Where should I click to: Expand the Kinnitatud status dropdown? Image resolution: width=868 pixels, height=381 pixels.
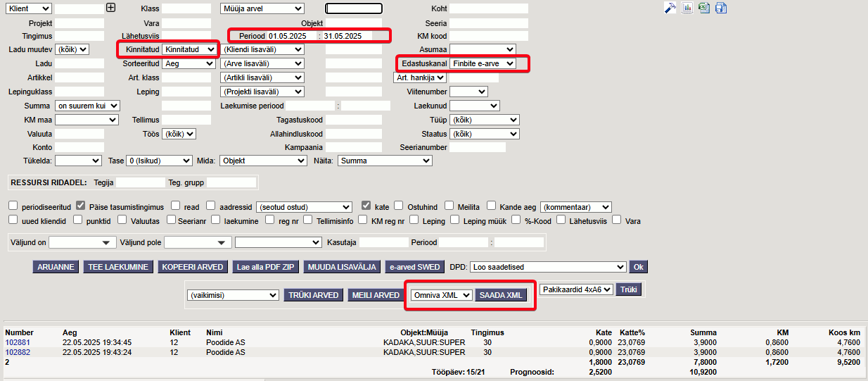click(x=189, y=49)
